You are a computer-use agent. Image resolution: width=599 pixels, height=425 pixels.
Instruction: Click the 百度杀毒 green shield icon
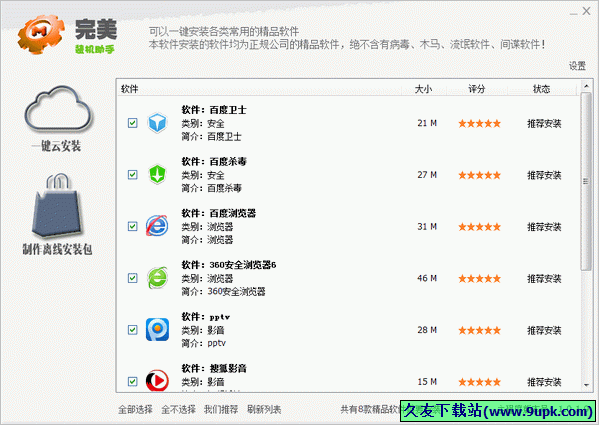(x=157, y=175)
